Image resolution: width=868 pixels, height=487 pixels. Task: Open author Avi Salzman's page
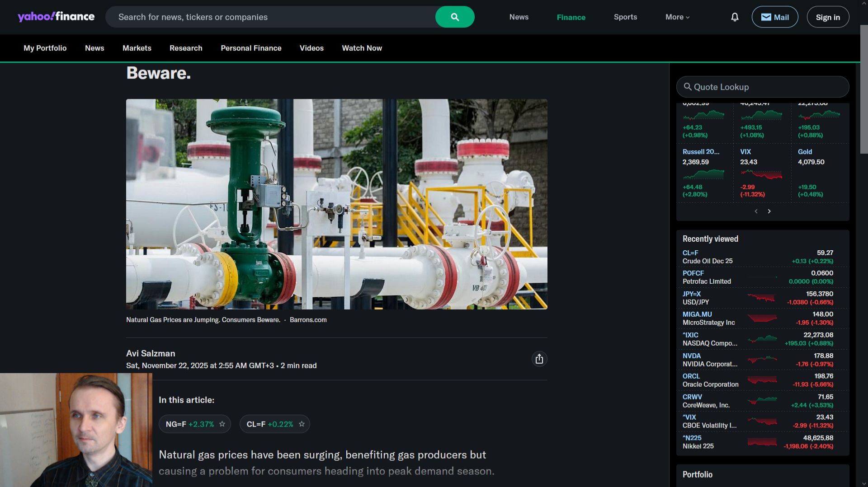click(151, 353)
